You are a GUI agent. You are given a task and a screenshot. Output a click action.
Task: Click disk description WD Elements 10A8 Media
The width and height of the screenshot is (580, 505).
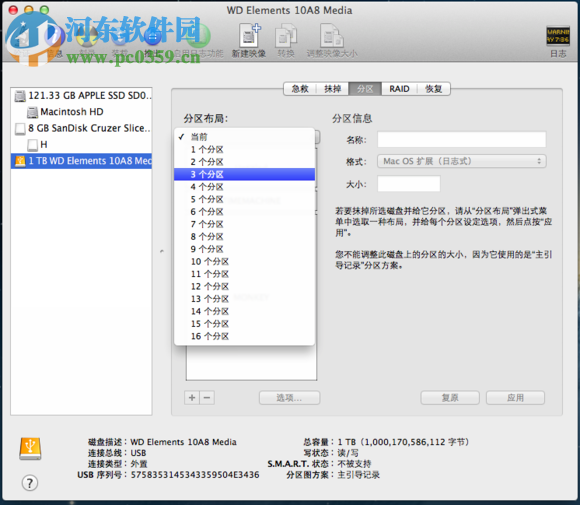(x=183, y=442)
